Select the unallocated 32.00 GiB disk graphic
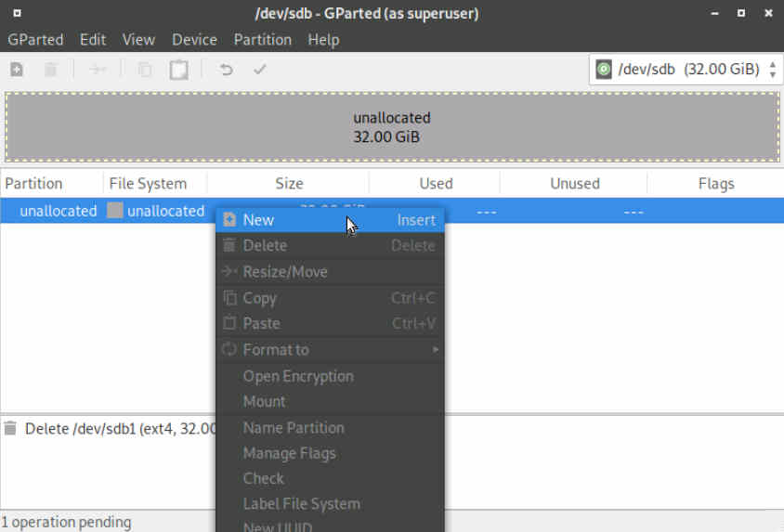The height and width of the screenshot is (532, 784). click(392, 127)
